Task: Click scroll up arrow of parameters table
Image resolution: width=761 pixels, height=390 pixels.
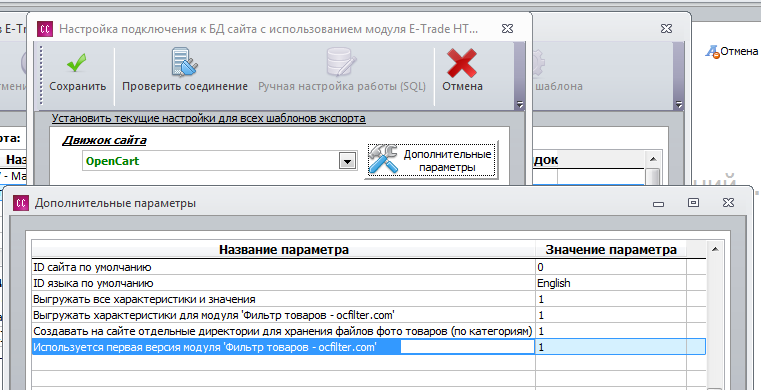Action: coord(714,249)
